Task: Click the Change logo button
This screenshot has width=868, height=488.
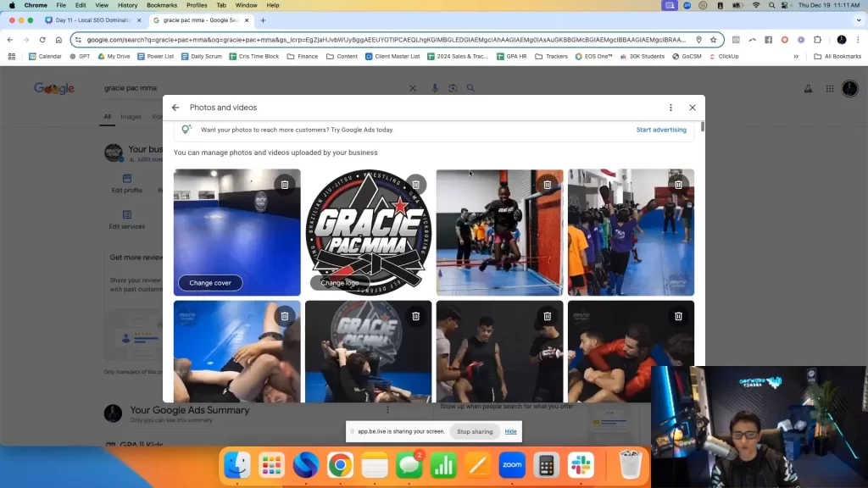Action: pos(339,283)
